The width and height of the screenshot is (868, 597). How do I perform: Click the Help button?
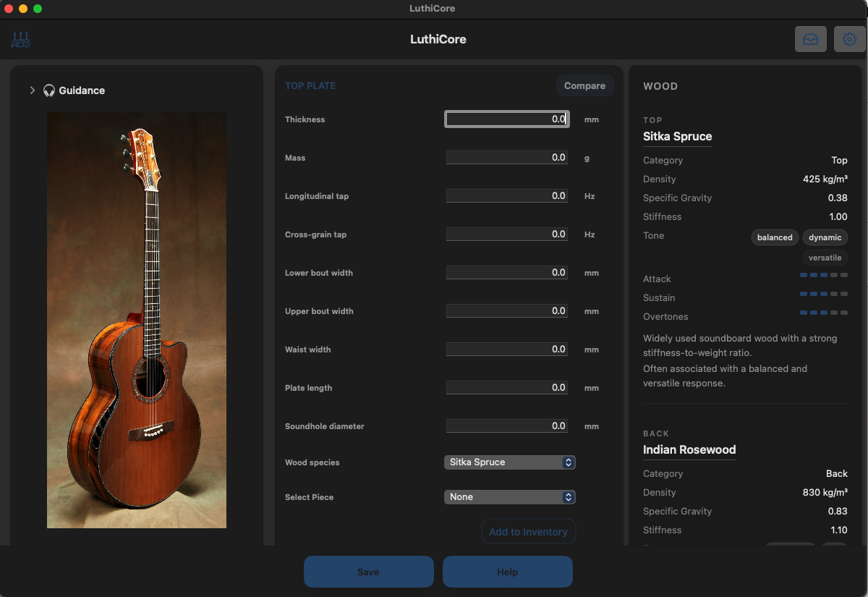click(x=507, y=572)
